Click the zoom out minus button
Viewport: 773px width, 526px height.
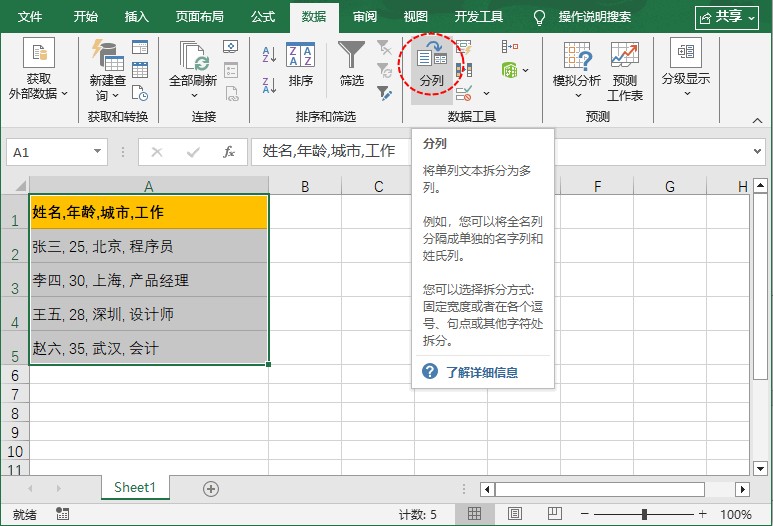(x=585, y=514)
